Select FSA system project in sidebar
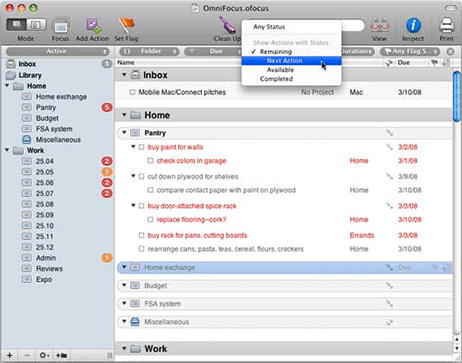Image resolution: width=462 pixels, height=363 pixels. pos(54,129)
